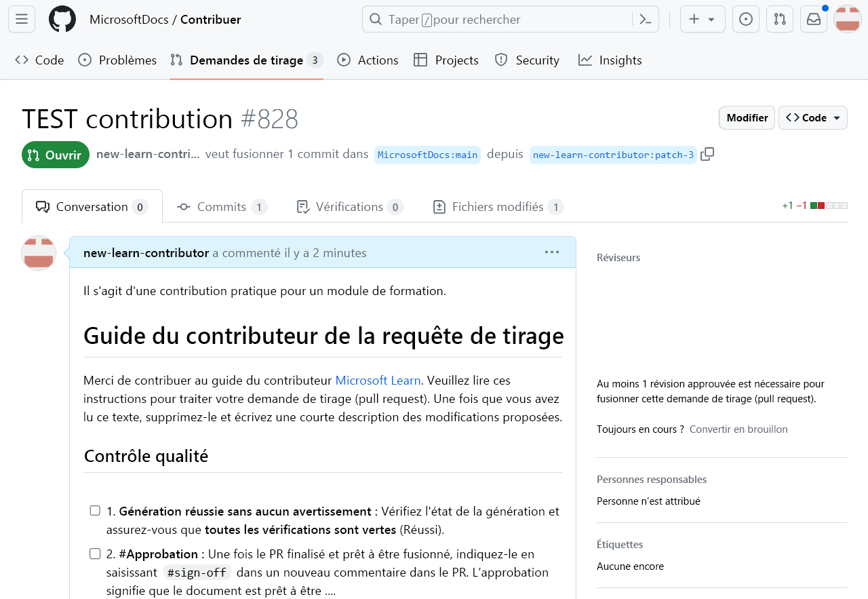This screenshot has height=599, width=868.
Task: Click the Modifier button
Action: pyautogui.click(x=747, y=117)
